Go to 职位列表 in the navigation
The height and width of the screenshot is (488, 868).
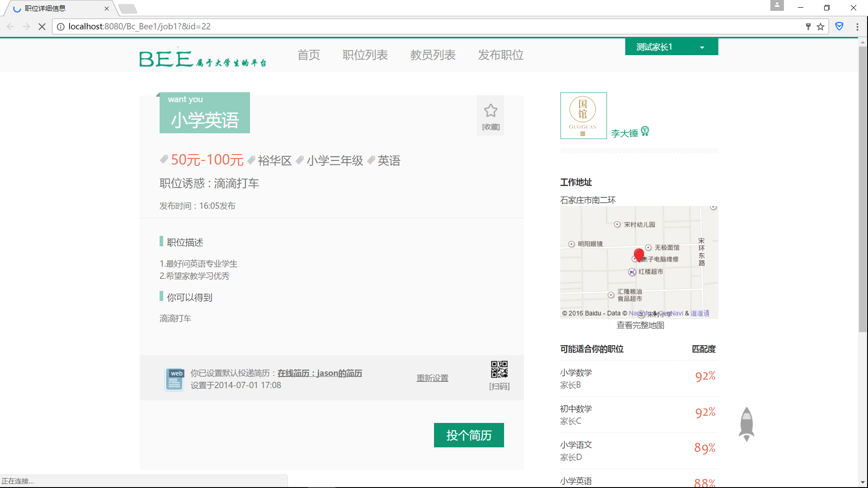[x=365, y=55]
